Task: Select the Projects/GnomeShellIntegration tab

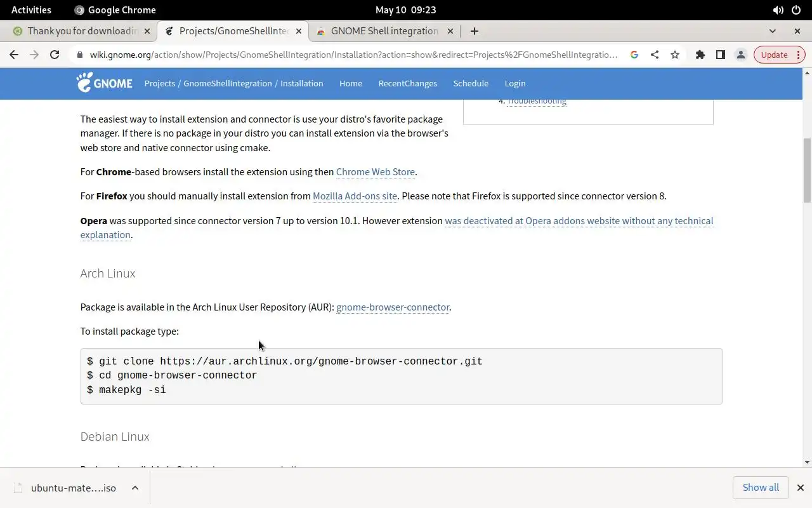Action: tap(233, 30)
